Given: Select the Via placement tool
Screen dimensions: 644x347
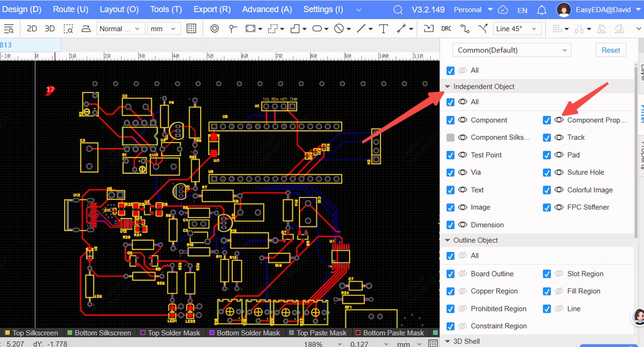Looking at the screenshot, I should [215, 29].
